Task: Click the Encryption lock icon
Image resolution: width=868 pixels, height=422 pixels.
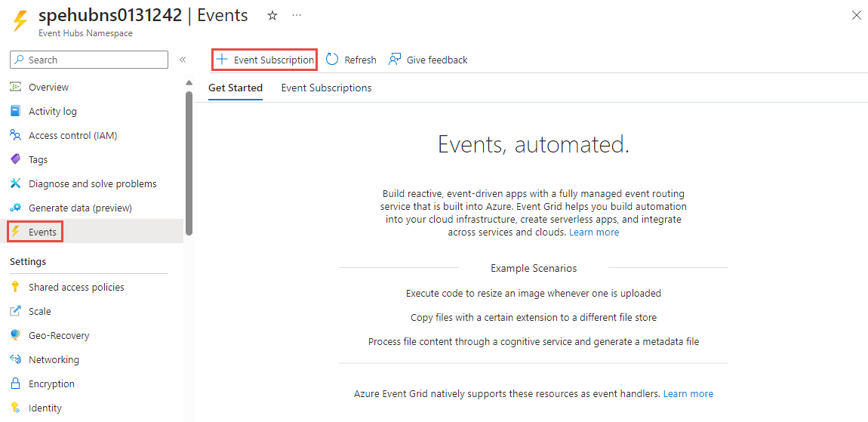Action: coord(15,383)
